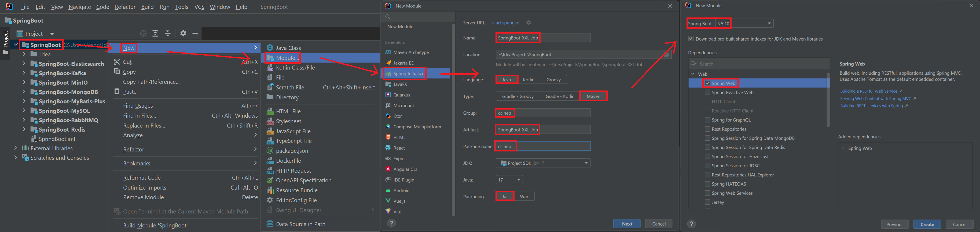
Task: Expand the SpringBoot-Kafka module tree node
Action: pos(24,73)
